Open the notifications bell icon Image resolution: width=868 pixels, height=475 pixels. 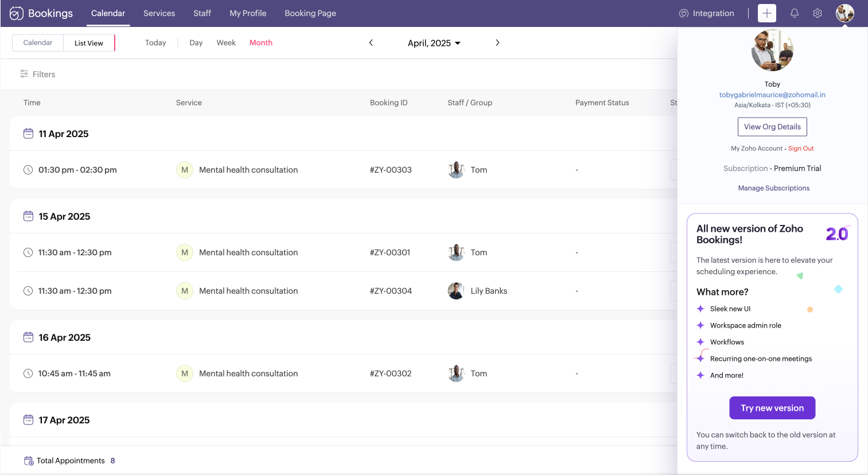click(x=795, y=13)
